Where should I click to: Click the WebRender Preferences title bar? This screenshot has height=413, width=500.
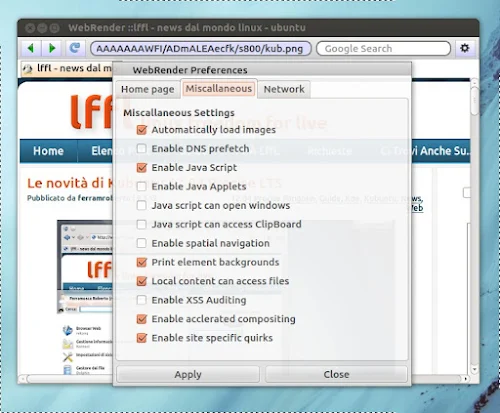pos(262,70)
